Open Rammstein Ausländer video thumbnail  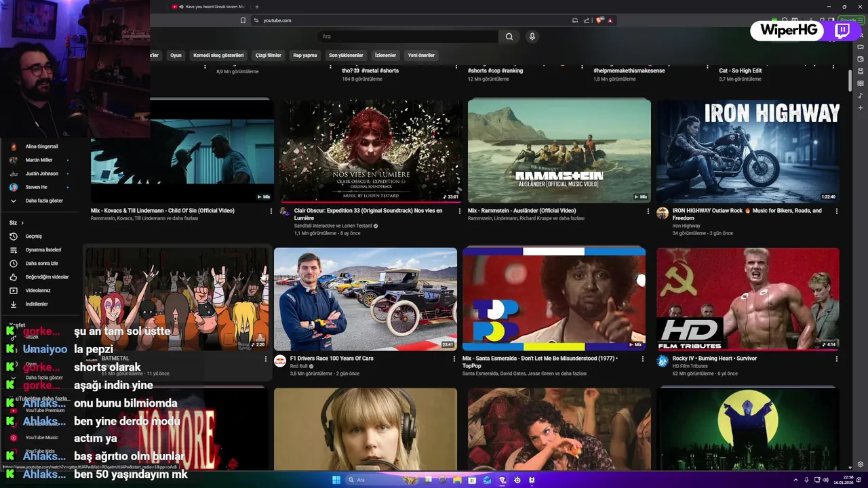[559, 151]
